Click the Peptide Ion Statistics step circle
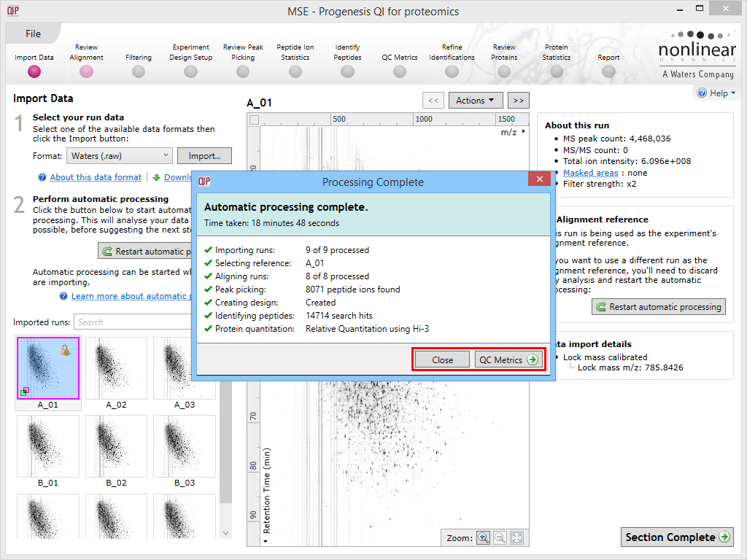Image resolution: width=747 pixels, height=560 pixels. click(295, 71)
